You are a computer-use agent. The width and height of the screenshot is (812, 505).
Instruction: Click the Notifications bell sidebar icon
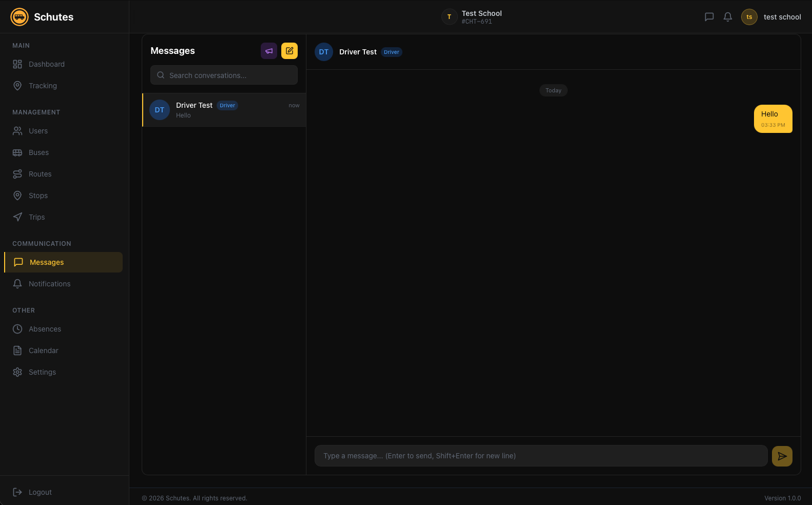pos(17,284)
